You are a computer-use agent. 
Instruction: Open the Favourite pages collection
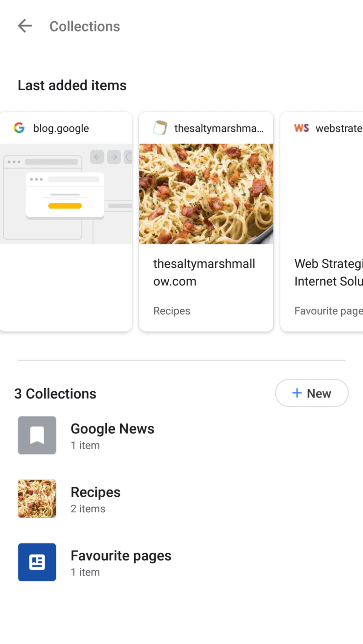tap(121, 562)
